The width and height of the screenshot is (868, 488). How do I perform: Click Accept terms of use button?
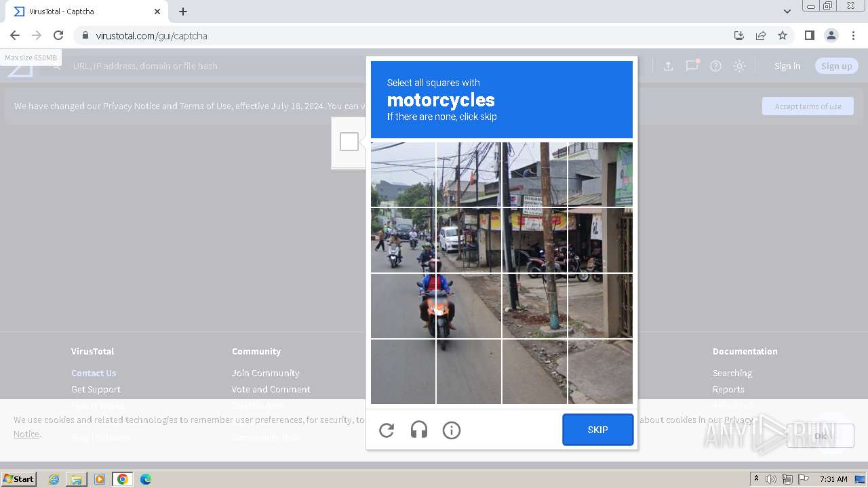click(x=808, y=106)
